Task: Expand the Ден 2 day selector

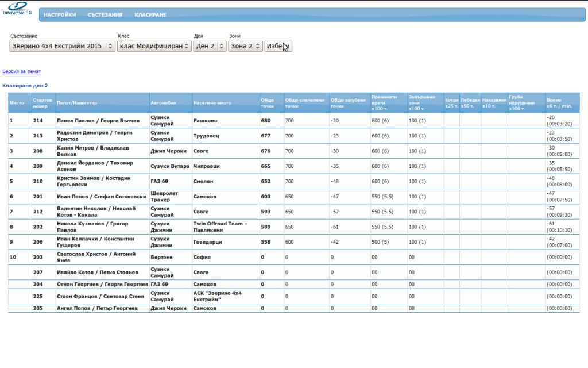Action: pos(210,47)
